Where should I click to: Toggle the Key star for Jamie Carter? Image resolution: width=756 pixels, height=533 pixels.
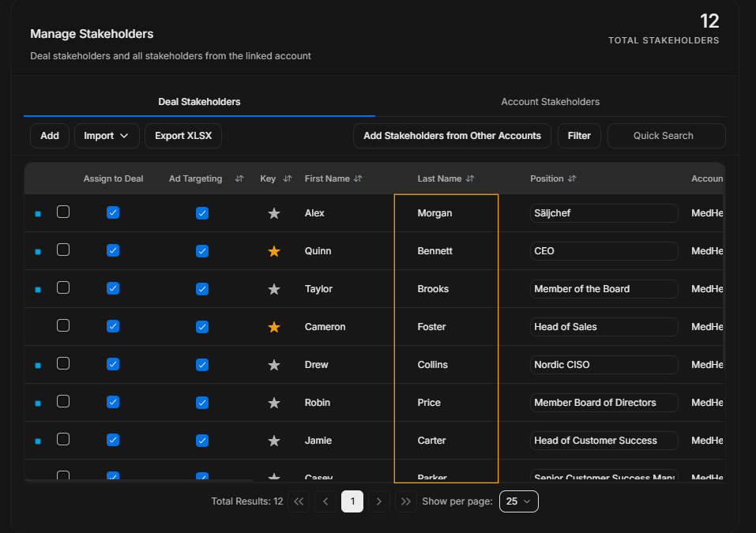tap(274, 441)
